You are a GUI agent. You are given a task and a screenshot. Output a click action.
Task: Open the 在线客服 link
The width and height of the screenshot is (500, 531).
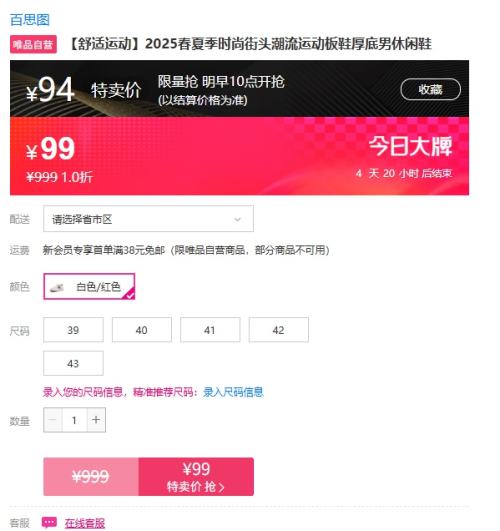coord(85,523)
